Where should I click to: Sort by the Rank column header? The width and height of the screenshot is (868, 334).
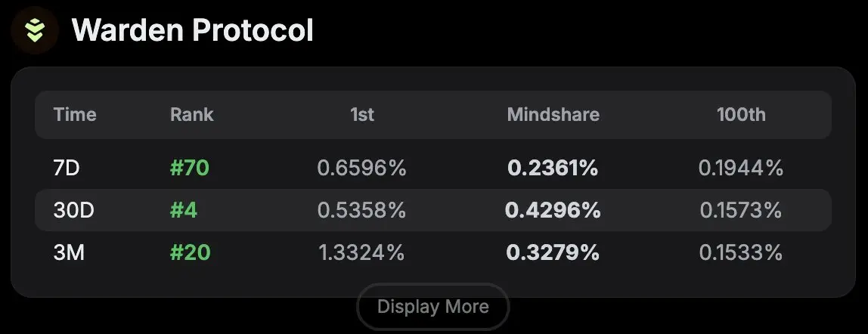click(x=191, y=114)
